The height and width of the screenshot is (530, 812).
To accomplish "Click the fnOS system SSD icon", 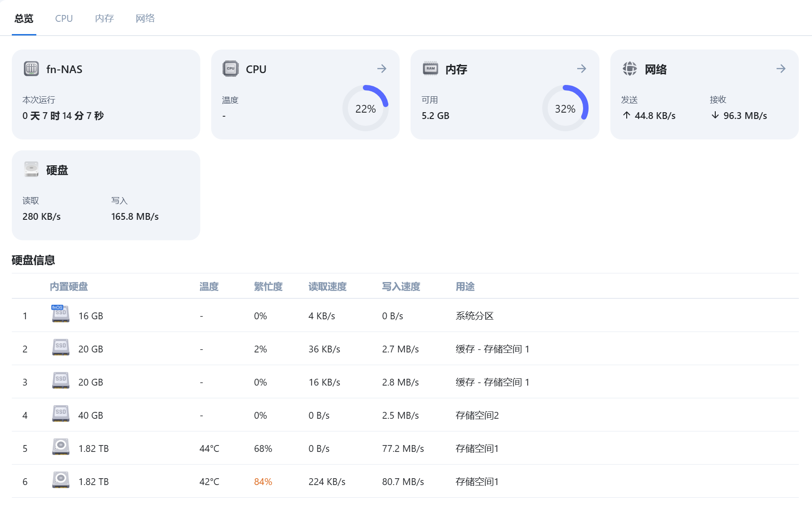I will 60,314.
